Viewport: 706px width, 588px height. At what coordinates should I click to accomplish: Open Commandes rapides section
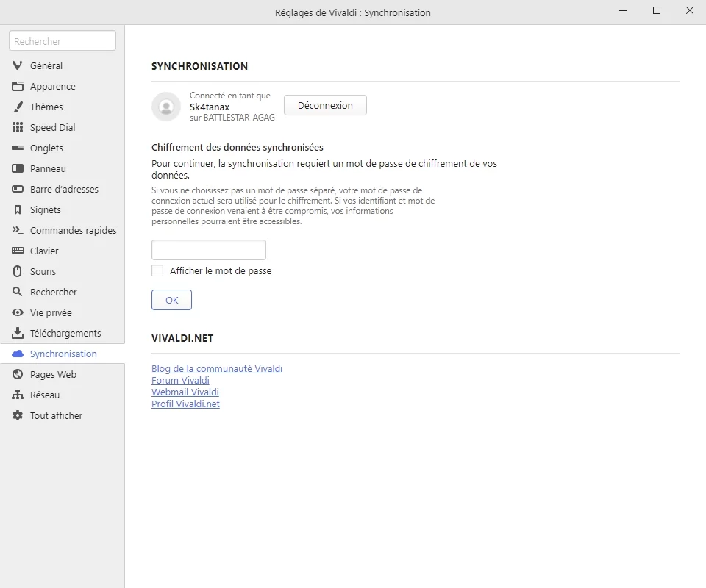(62, 230)
